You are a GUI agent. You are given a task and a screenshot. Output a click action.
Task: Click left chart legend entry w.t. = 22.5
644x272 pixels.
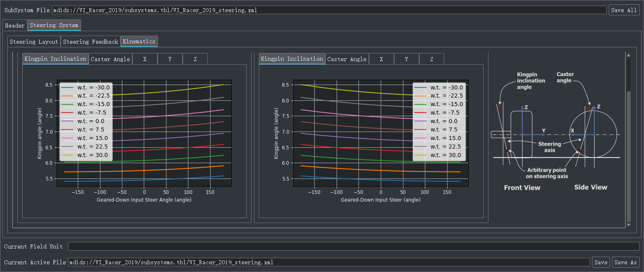(85, 147)
